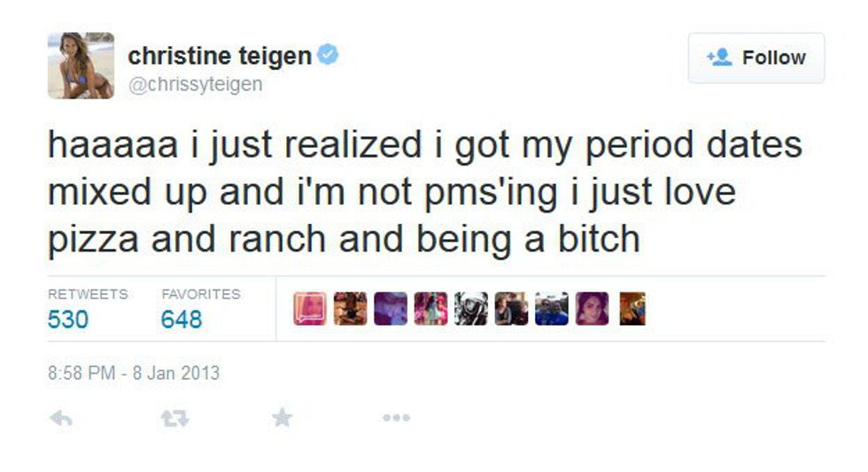The width and height of the screenshot is (868, 472).
Task: Open the second avatar in the favoriters row
Action: pyautogui.click(x=350, y=308)
